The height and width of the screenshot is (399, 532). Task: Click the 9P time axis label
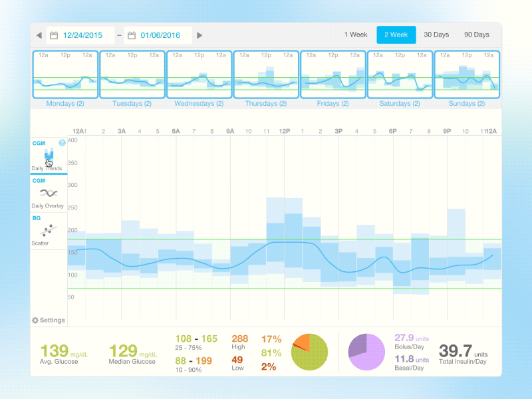click(447, 131)
